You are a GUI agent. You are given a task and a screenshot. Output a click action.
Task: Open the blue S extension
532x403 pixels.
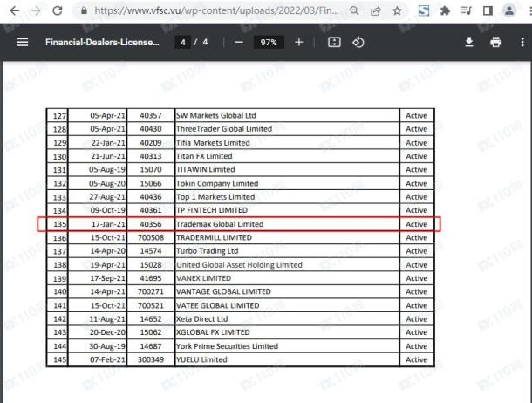click(424, 10)
